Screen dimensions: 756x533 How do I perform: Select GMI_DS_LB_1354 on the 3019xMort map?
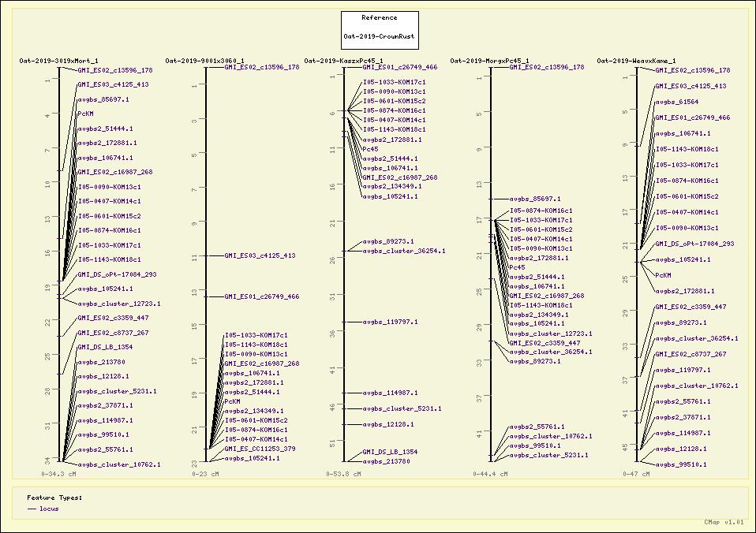coord(104,347)
